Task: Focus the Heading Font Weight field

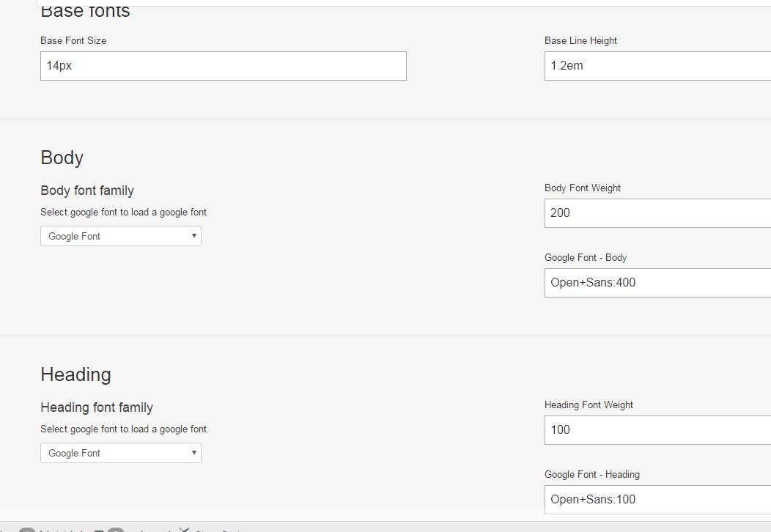Action: point(657,429)
